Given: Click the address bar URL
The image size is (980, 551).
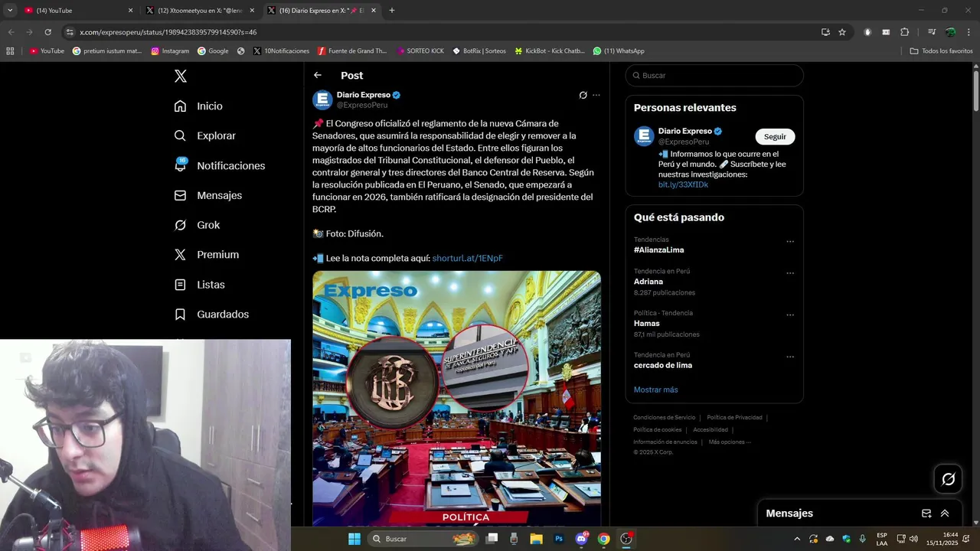Looking at the screenshot, I should pyautogui.click(x=168, y=32).
